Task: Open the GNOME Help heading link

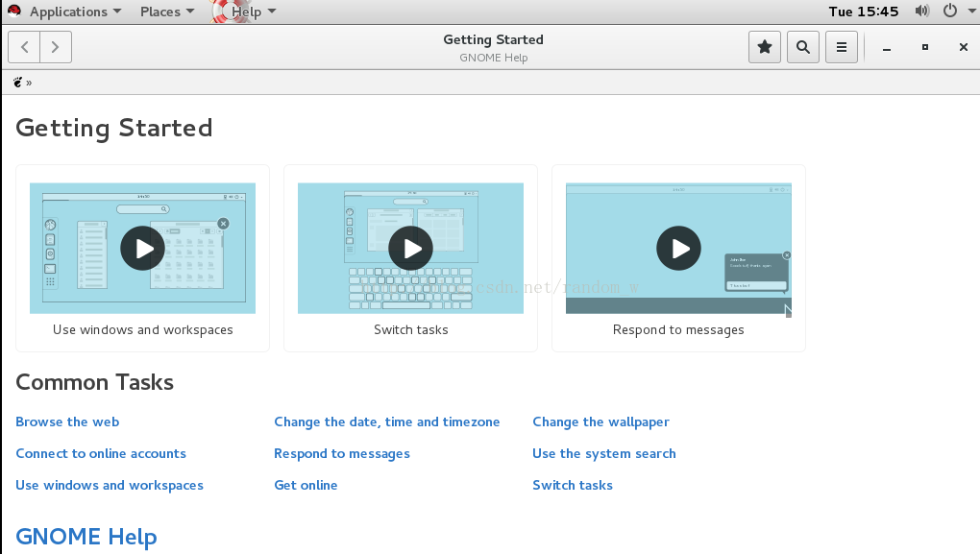Action: point(86,537)
